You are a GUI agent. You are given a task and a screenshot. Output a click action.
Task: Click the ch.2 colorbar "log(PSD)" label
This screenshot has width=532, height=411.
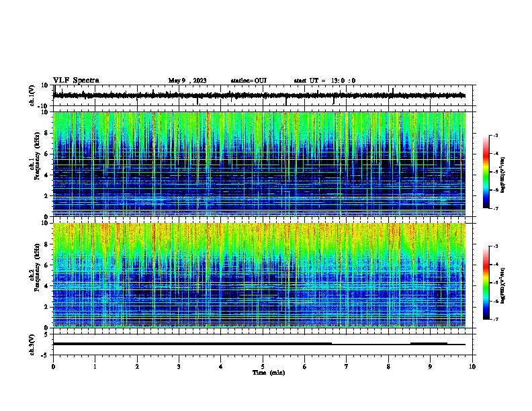[x=502, y=286]
